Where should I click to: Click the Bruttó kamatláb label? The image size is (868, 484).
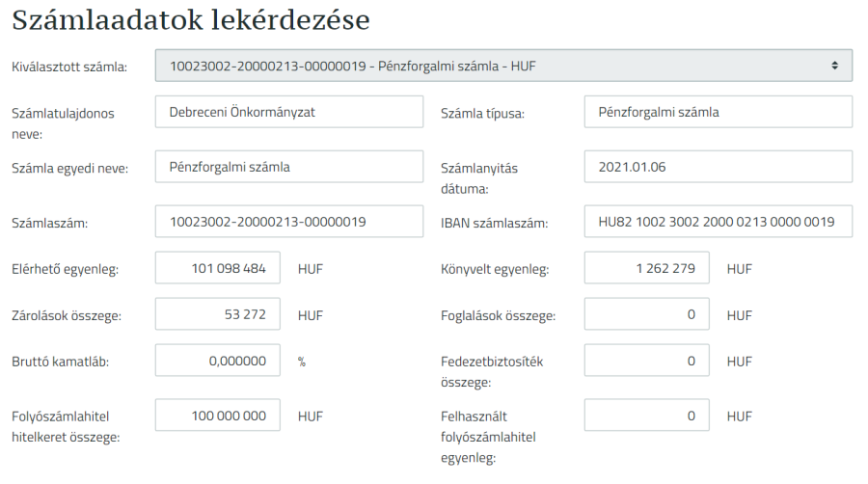click(x=61, y=362)
